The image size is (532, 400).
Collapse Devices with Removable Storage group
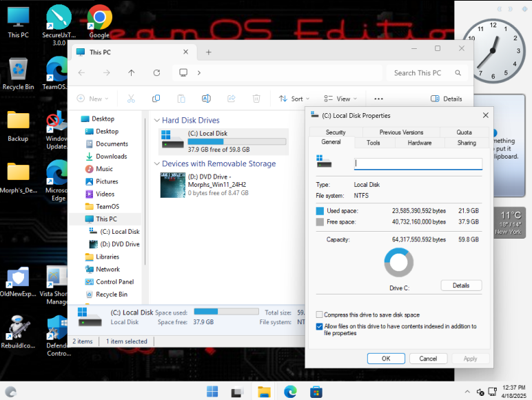point(156,163)
